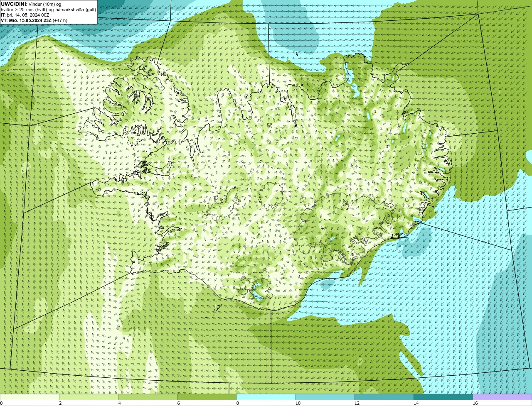Click the '14' label on the wind scale
Screen dimensions: 532x406
pos(416,403)
